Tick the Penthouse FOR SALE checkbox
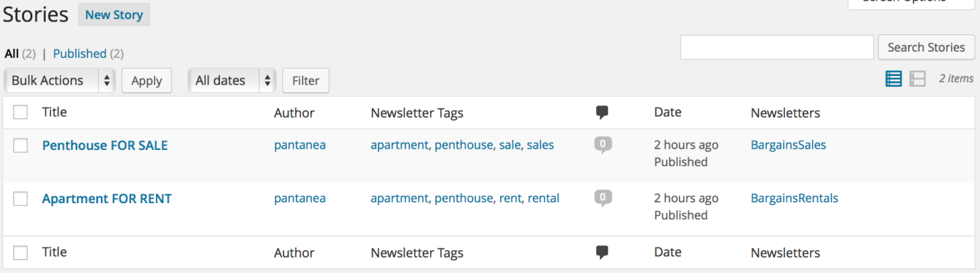The image size is (980, 273). coord(21,145)
